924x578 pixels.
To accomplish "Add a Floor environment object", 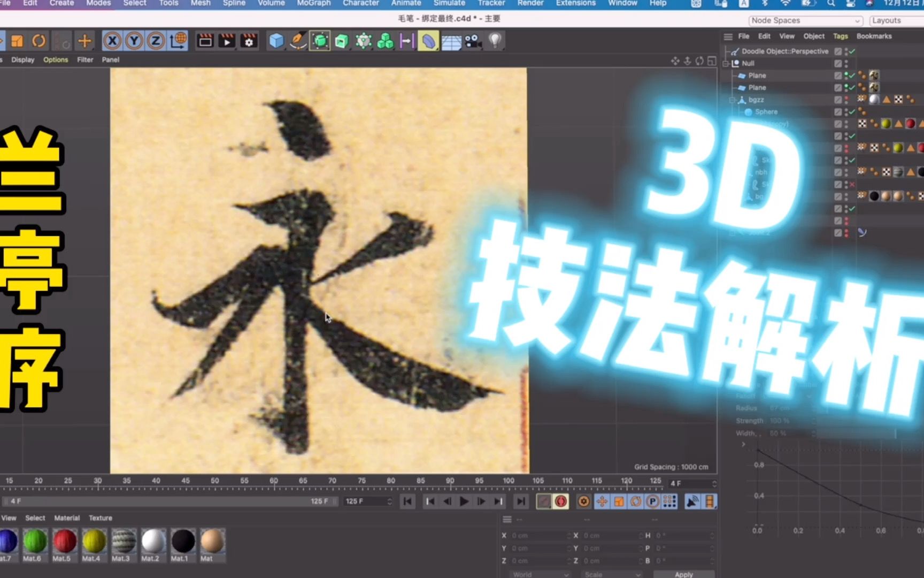I will [x=451, y=41].
